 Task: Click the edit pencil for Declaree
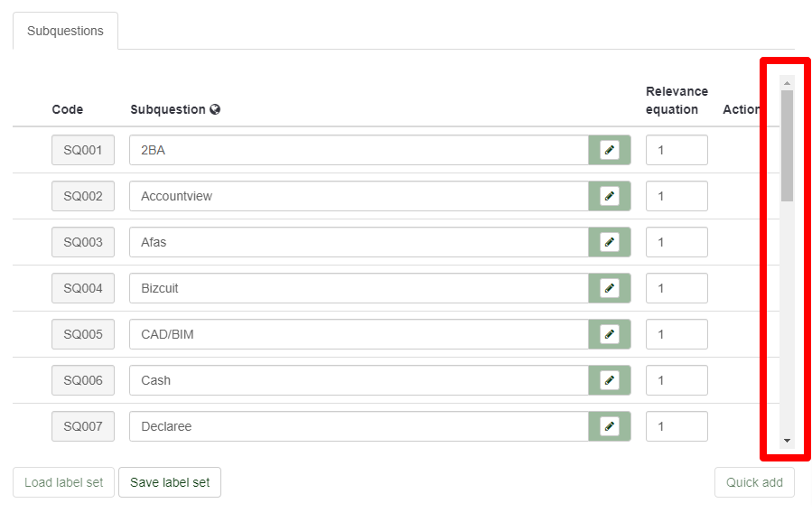[x=610, y=426]
